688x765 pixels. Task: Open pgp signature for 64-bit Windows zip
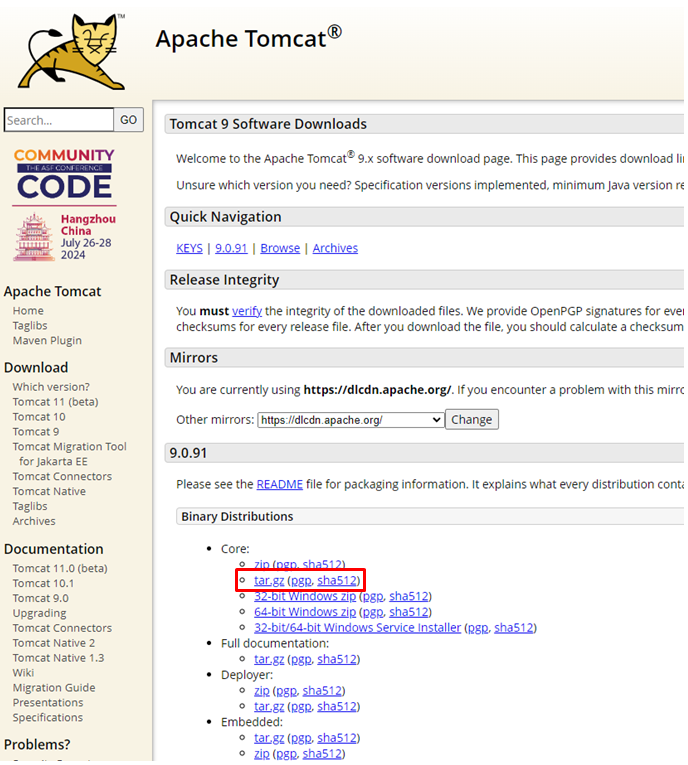point(373,612)
